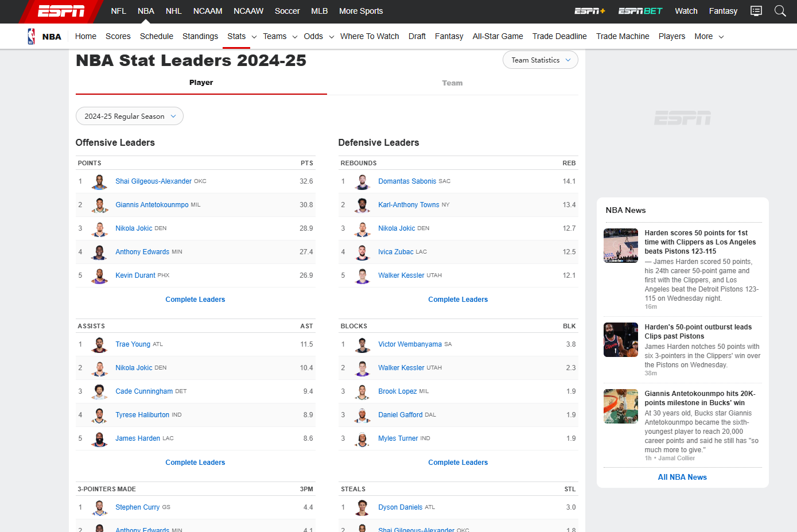Click the ESPN logo
The image size is (797, 532).
pyautogui.click(x=61, y=11)
